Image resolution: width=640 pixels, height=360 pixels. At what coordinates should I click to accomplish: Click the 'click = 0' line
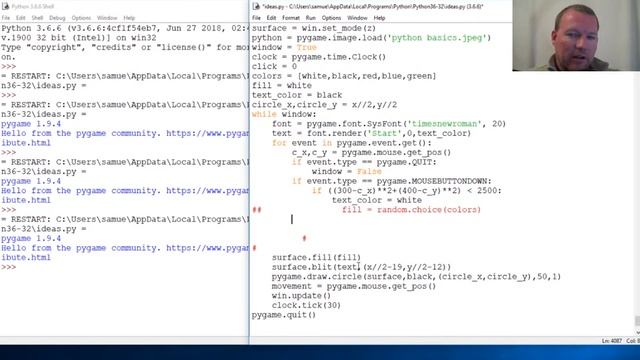point(274,67)
